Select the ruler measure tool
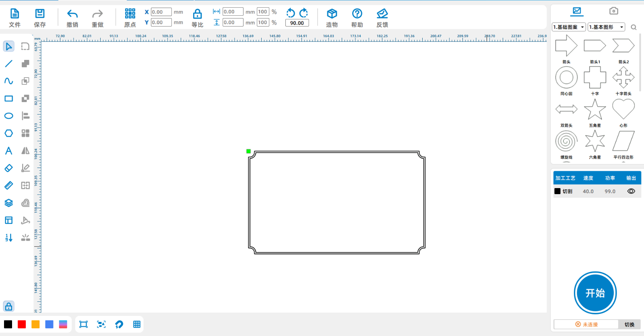 coord(8,185)
